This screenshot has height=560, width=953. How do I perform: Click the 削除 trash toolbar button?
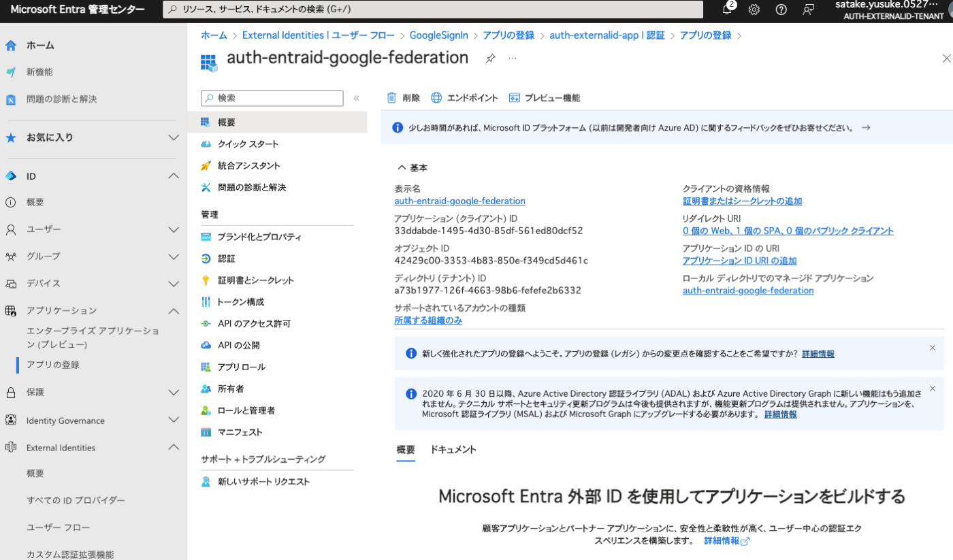click(x=404, y=98)
